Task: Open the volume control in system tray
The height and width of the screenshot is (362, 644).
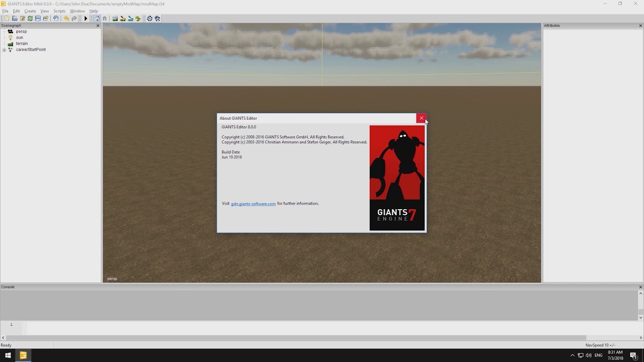Action: tap(589, 355)
